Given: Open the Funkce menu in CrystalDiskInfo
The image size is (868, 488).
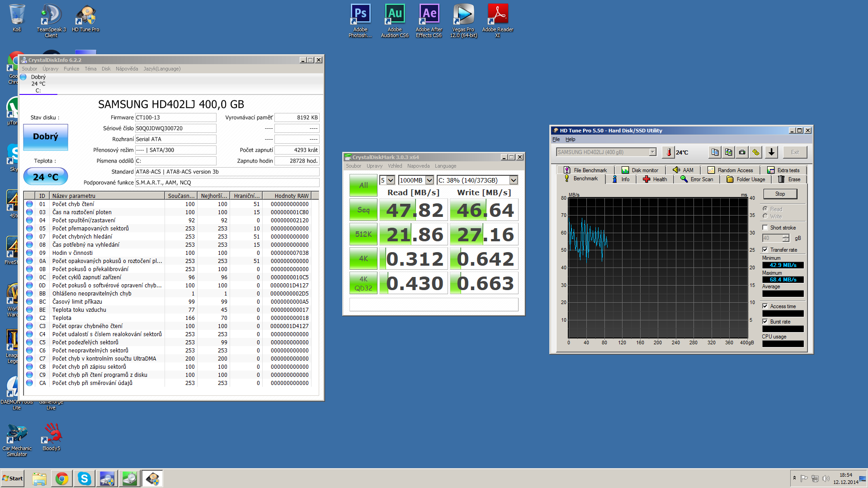Looking at the screenshot, I should click(x=71, y=69).
